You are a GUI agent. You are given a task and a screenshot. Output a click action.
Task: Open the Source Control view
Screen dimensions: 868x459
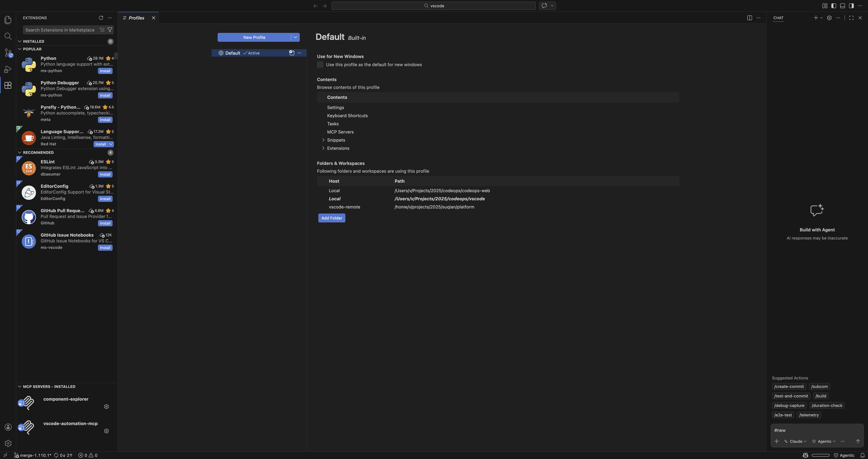point(8,53)
